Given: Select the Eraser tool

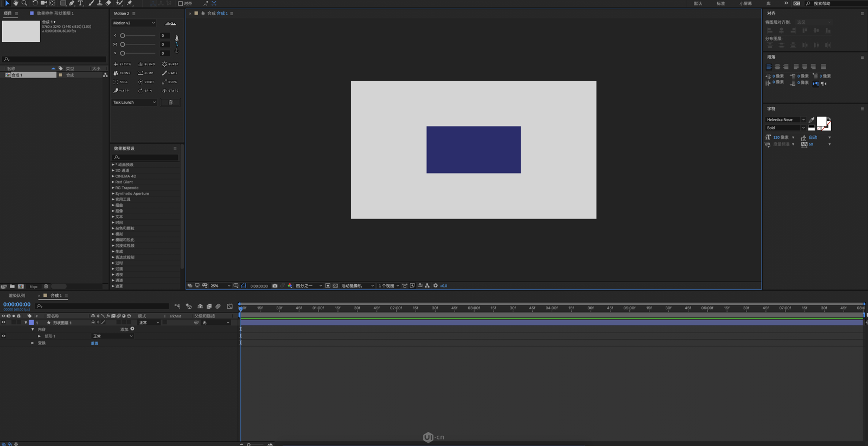Looking at the screenshot, I should [x=108, y=3].
